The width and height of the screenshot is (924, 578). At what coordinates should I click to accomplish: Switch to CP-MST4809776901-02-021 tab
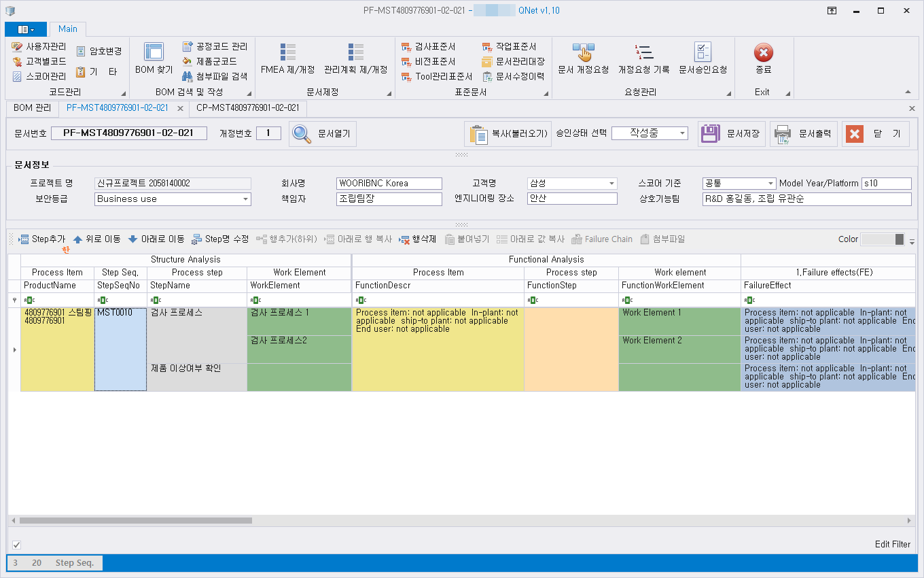pos(247,108)
